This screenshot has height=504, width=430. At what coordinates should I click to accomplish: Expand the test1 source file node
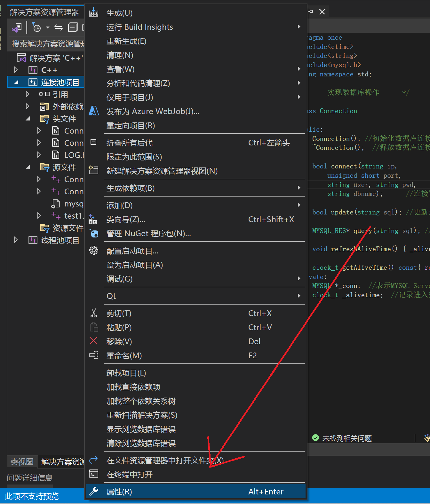pyautogui.click(x=39, y=215)
